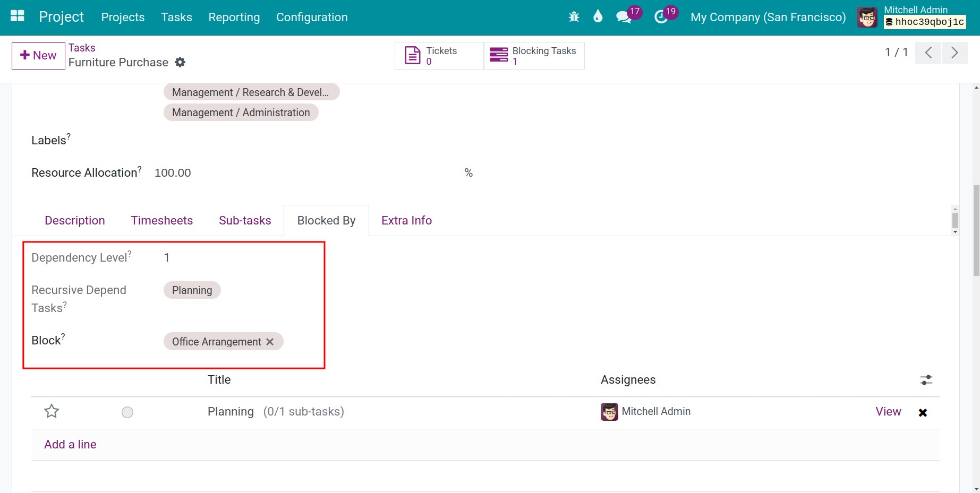The width and height of the screenshot is (980, 493).
Task: Open the Project app menu
Action: click(61, 17)
